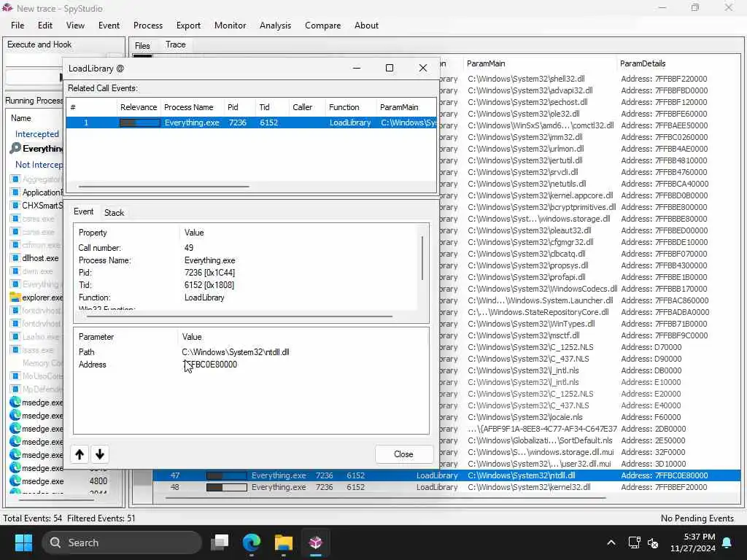Select the urlmon.dll trace entry
747x560 pixels.
click(525, 149)
